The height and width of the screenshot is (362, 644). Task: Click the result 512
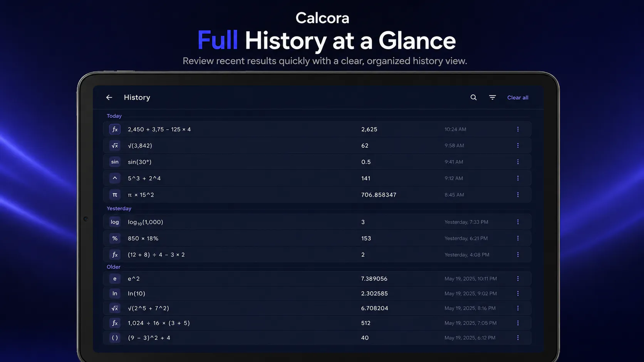pos(366,323)
